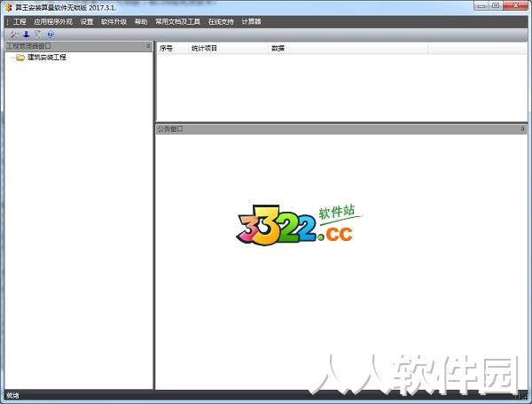This screenshot has width=532, height=404.
Task: Click the folder icon beside 建筑安装工程
Action: [x=20, y=58]
